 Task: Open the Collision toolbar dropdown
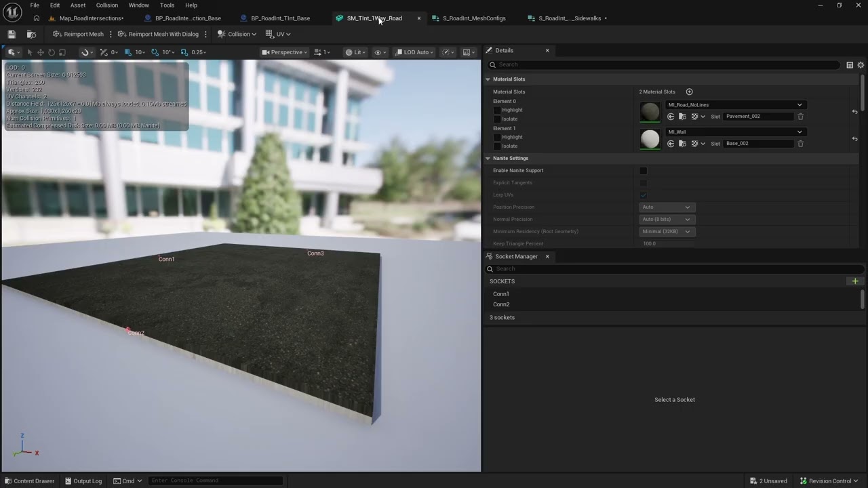point(237,34)
